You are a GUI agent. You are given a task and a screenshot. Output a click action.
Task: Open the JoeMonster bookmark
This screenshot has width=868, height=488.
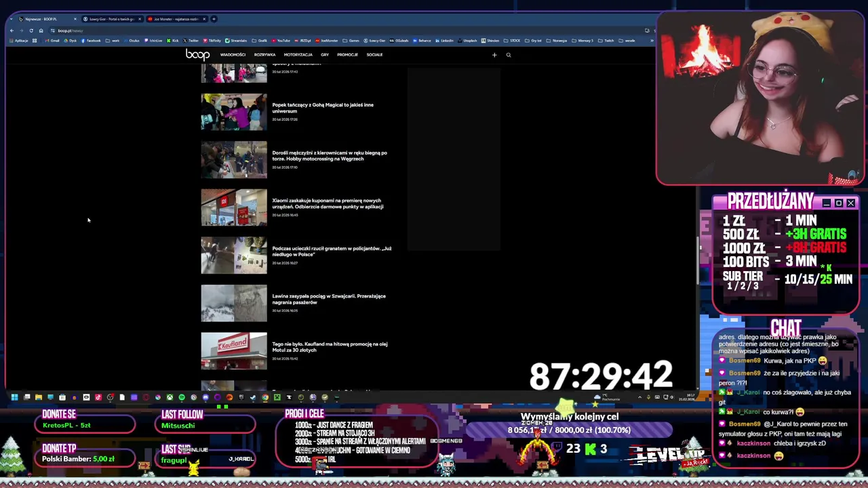(327, 41)
